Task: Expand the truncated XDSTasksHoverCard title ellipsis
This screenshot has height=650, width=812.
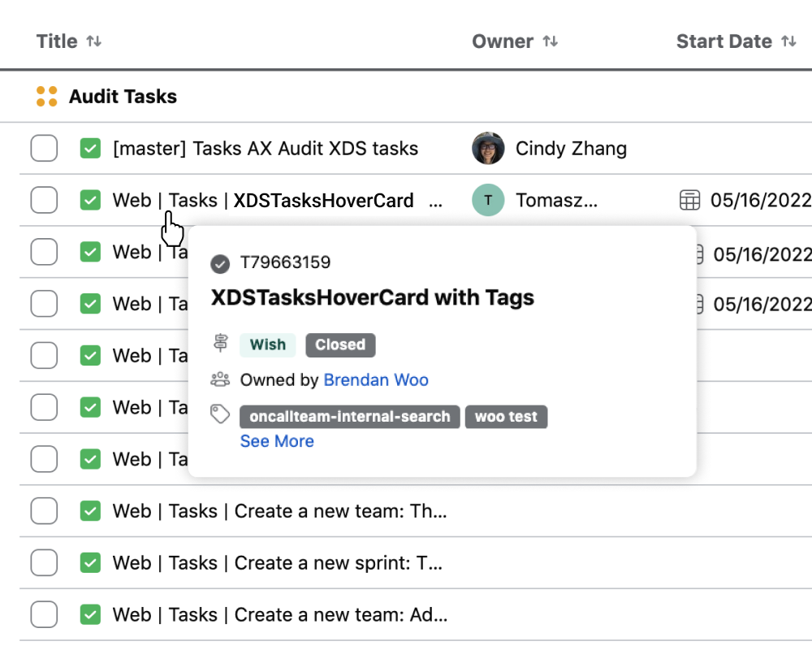Action: pos(435,201)
